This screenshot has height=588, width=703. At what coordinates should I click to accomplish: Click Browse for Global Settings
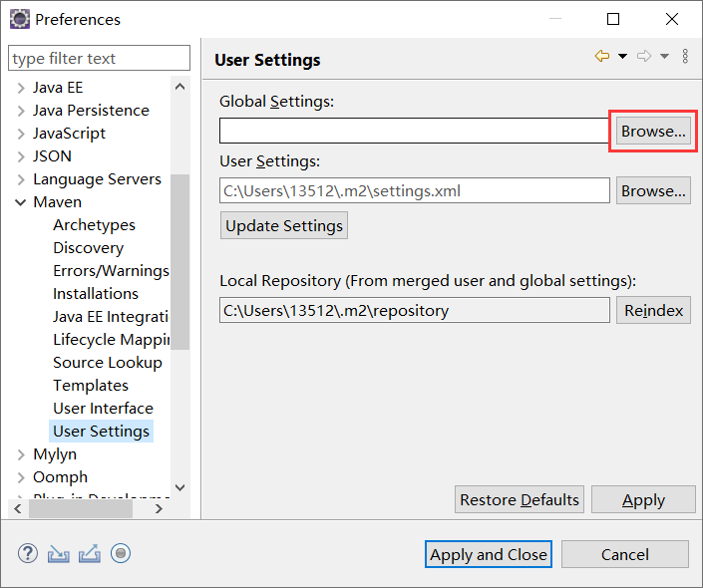pos(653,131)
